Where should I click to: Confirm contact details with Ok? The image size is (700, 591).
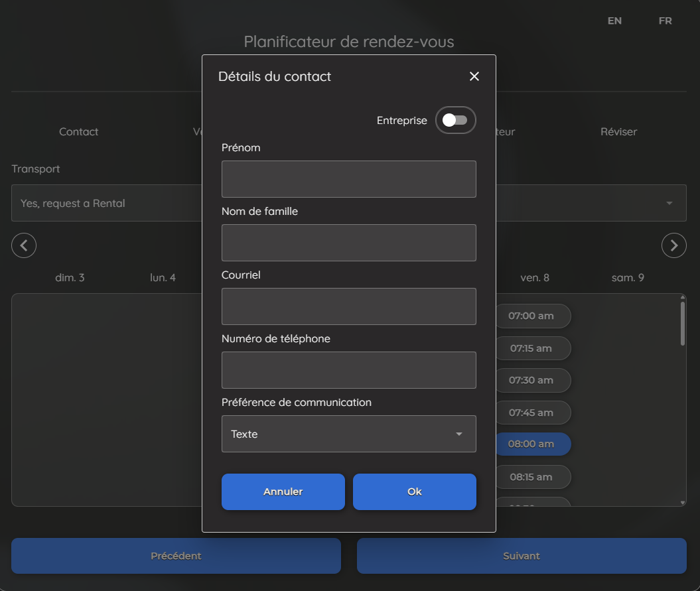click(414, 492)
